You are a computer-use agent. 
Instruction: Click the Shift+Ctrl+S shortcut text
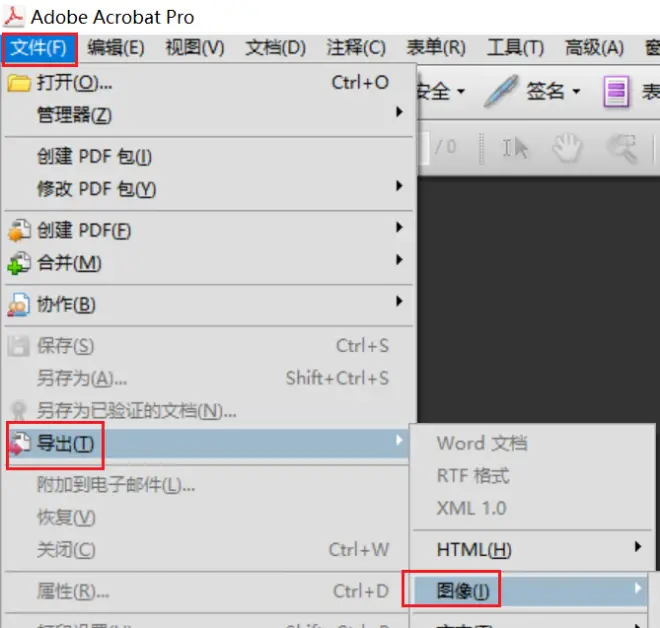[x=338, y=378]
